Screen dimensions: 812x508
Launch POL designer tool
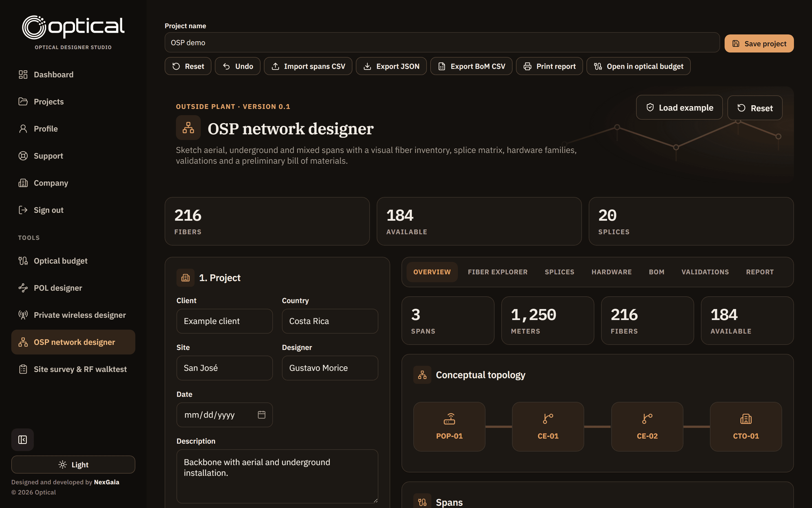pyautogui.click(x=73, y=288)
